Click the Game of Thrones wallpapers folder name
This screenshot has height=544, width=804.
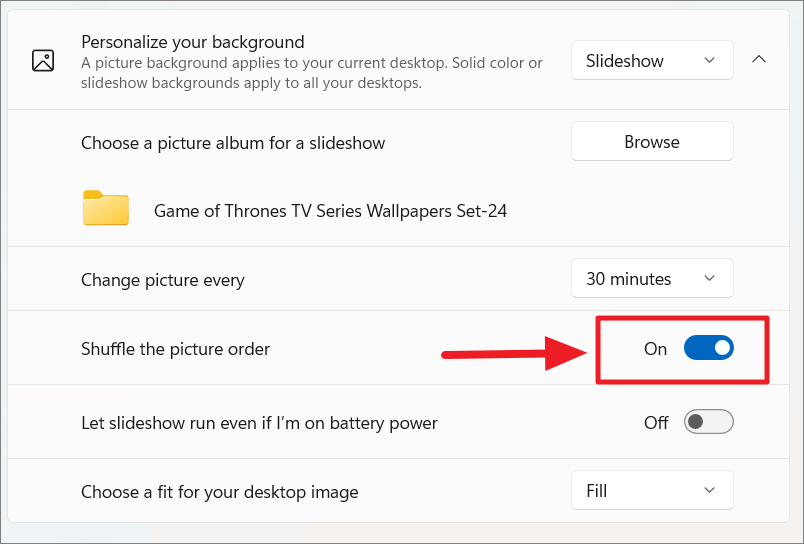tap(330, 211)
